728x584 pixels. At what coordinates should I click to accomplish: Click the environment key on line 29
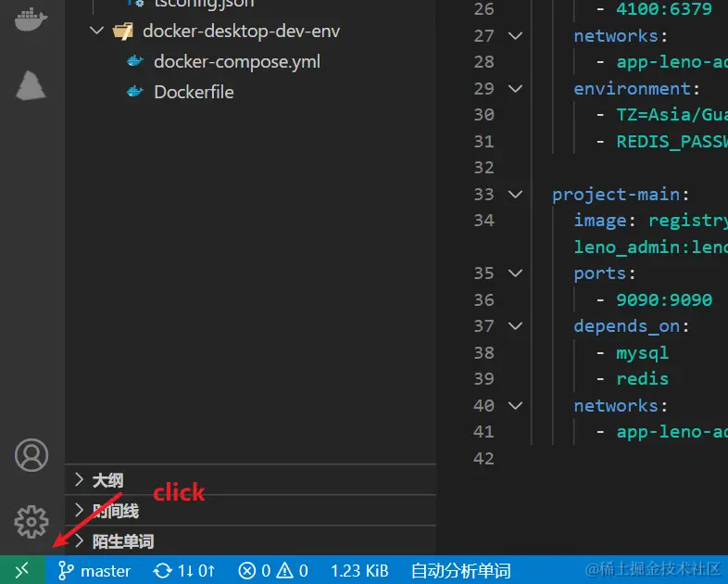[x=632, y=89]
